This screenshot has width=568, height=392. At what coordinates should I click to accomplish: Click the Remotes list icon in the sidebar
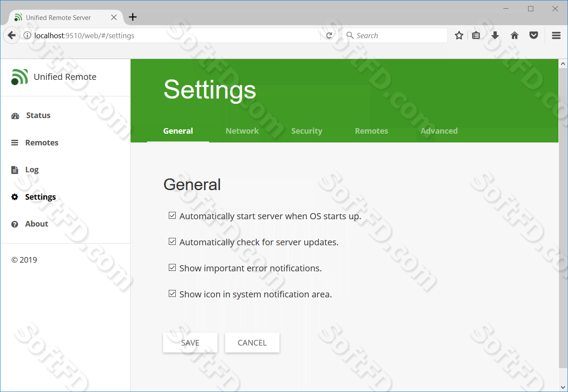tap(15, 143)
